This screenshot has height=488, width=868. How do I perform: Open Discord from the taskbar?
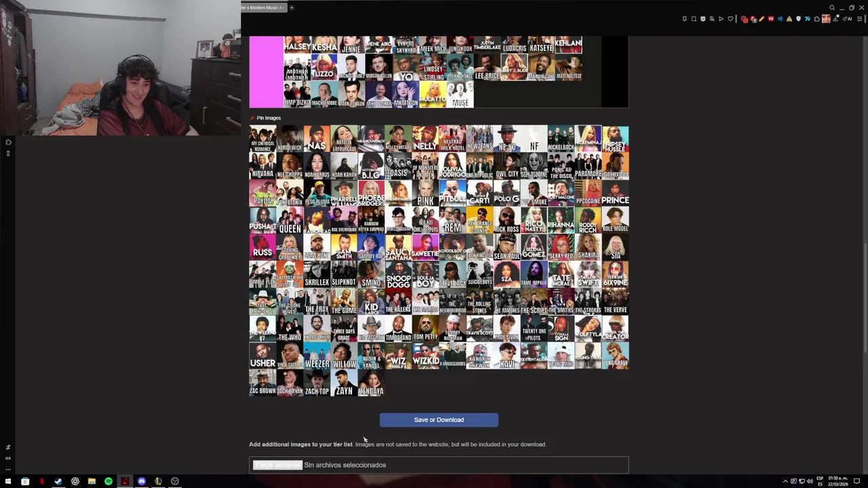coord(142,481)
